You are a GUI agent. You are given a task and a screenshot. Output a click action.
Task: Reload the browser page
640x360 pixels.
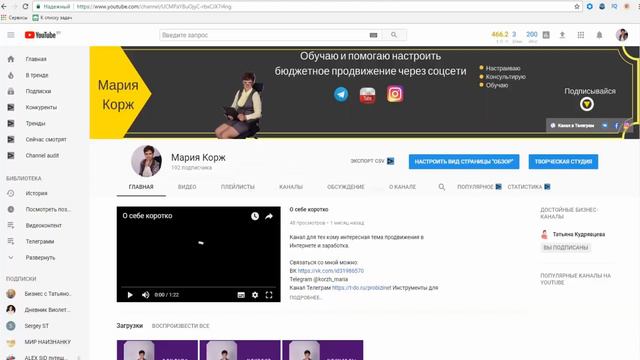tap(25, 7)
